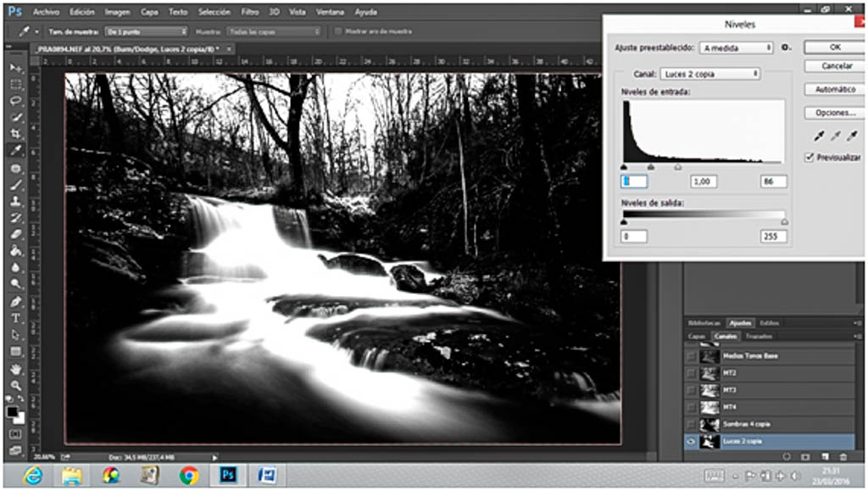Open the Filtro menu
Screen dimensions: 868x491
coord(249,13)
